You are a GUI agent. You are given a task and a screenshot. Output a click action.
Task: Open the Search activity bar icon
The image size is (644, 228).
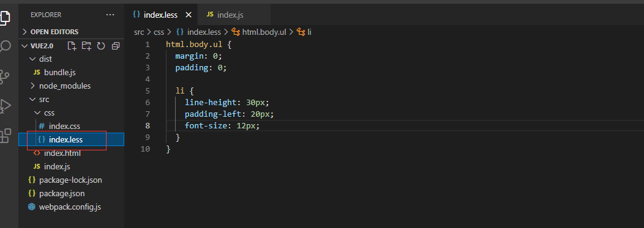click(x=4, y=46)
